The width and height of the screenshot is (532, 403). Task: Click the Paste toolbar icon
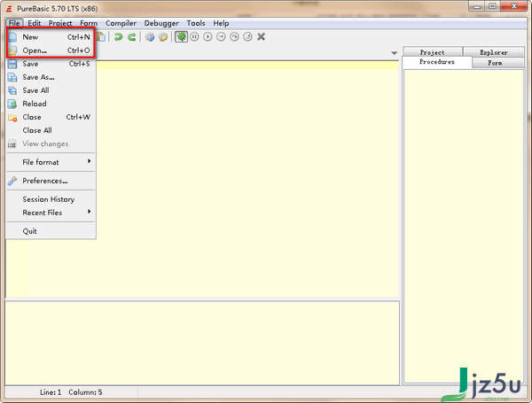[101, 36]
